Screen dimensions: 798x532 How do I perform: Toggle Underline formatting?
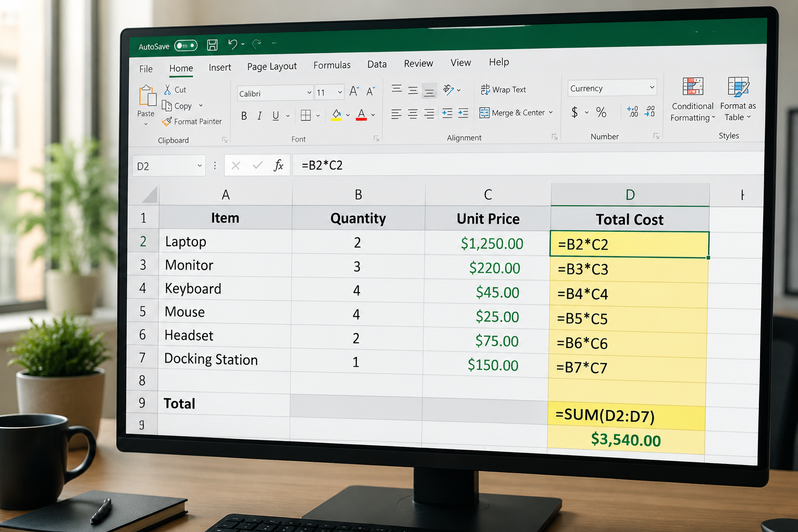click(x=276, y=116)
